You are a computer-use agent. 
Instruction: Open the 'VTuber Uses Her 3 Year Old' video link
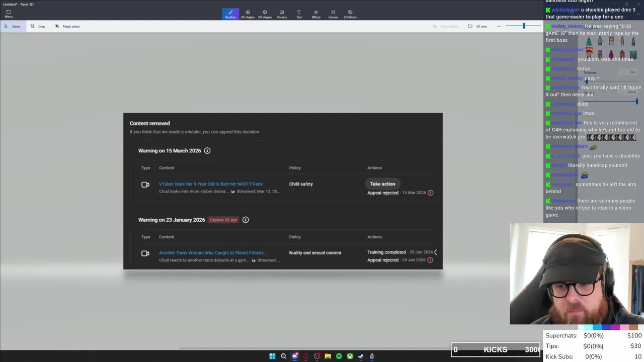click(x=211, y=184)
